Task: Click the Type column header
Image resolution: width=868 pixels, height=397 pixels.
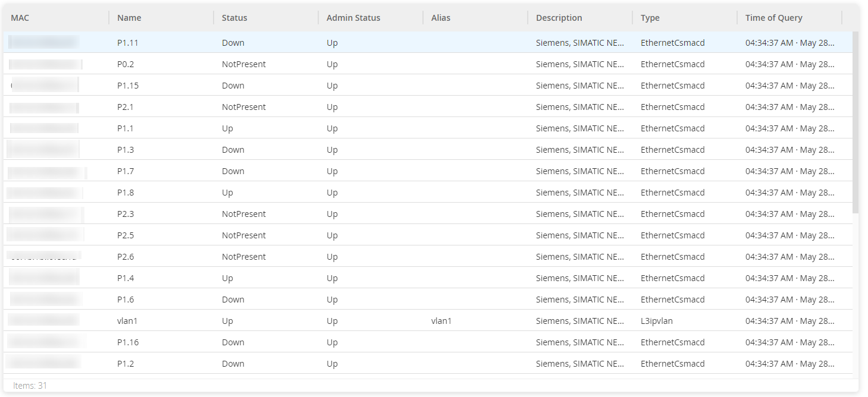Action: click(x=650, y=18)
